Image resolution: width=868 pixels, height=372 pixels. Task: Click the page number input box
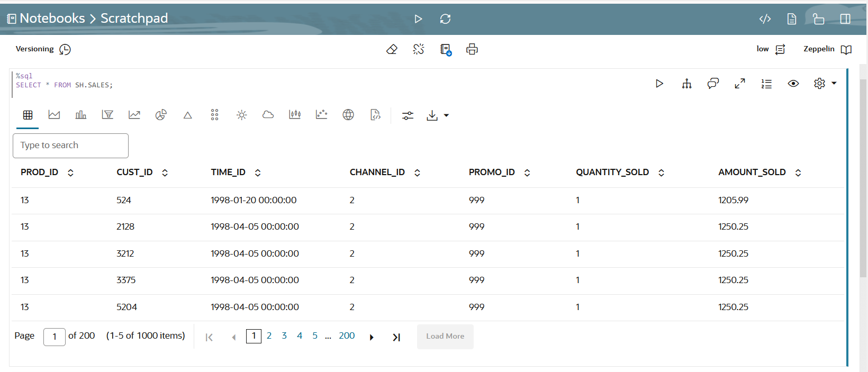point(54,337)
